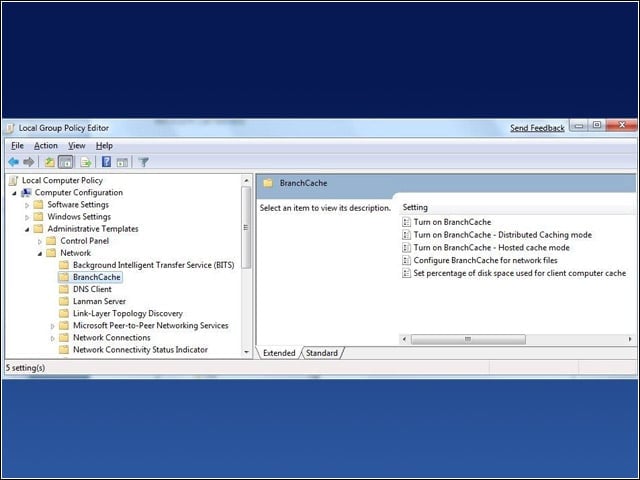Click the Control Panel folder icon
The height and width of the screenshot is (480, 640).
tap(51, 241)
